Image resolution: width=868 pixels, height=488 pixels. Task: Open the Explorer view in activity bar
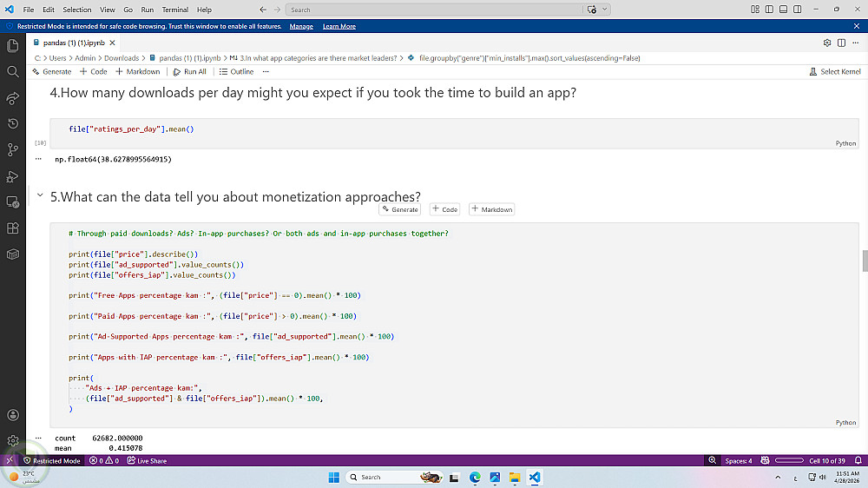click(13, 45)
